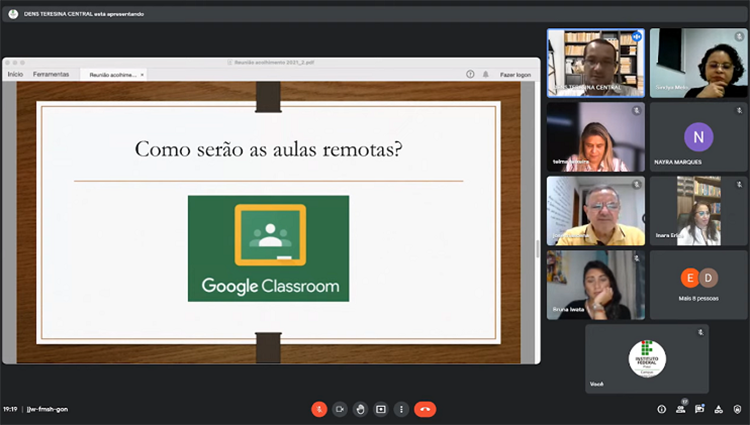Open meeting details info icon
The width and height of the screenshot is (750, 425).
click(662, 409)
